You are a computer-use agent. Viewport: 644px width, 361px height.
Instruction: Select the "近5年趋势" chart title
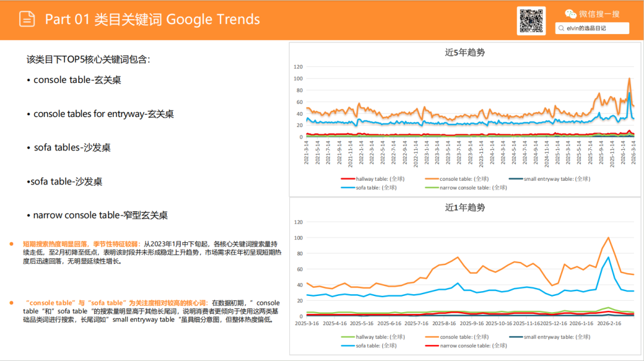coord(465,53)
